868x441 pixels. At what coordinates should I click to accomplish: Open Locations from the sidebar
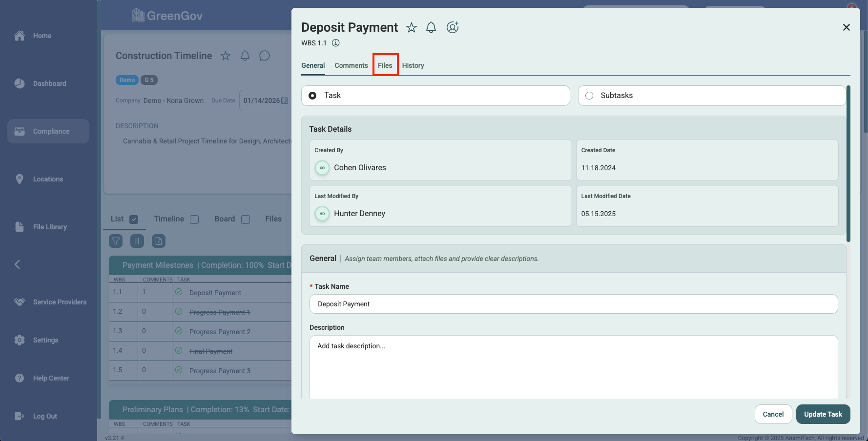(39, 179)
